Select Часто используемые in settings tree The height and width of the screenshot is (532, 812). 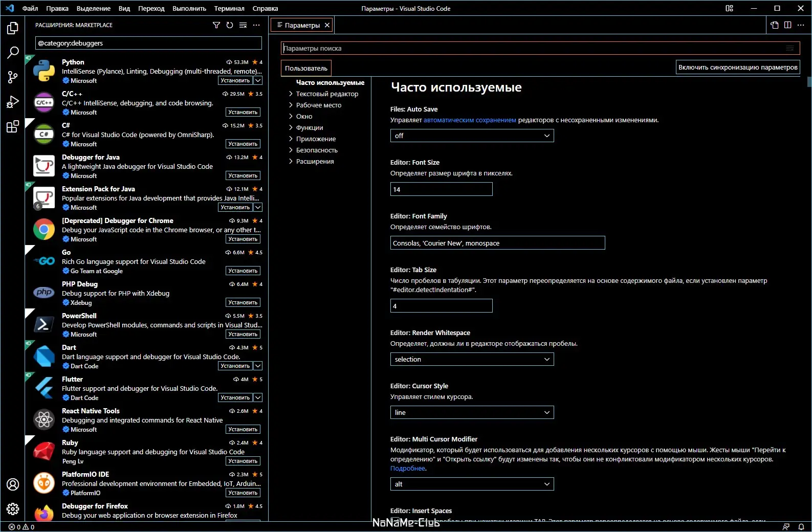(x=330, y=82)
